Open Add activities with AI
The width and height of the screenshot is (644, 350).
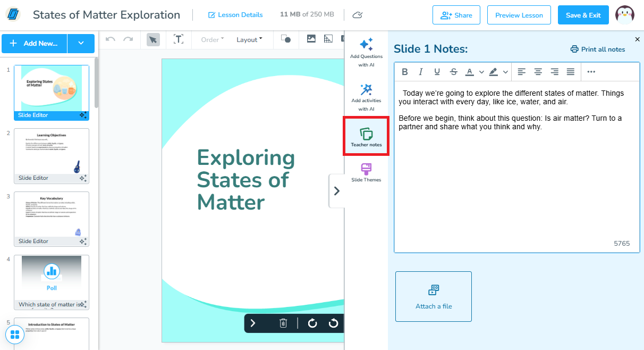tap(366, 97)
